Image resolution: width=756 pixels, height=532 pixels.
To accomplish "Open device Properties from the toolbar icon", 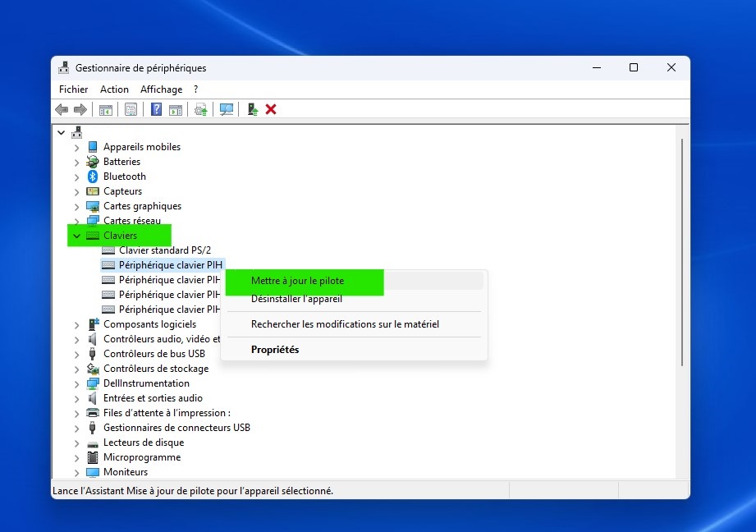I will pos(131,109).
